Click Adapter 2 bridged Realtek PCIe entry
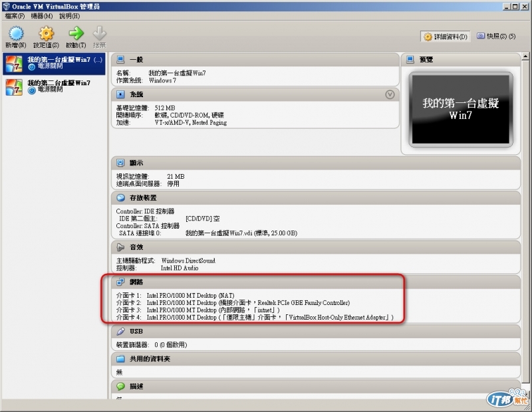This screenshot has height=412, width=532. [233, 303]
